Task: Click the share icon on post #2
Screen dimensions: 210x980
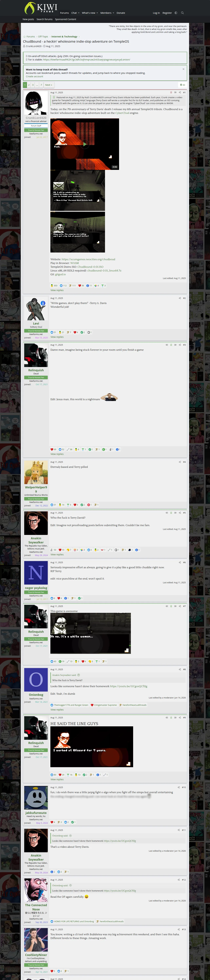Action: click(x=180, y=298)
